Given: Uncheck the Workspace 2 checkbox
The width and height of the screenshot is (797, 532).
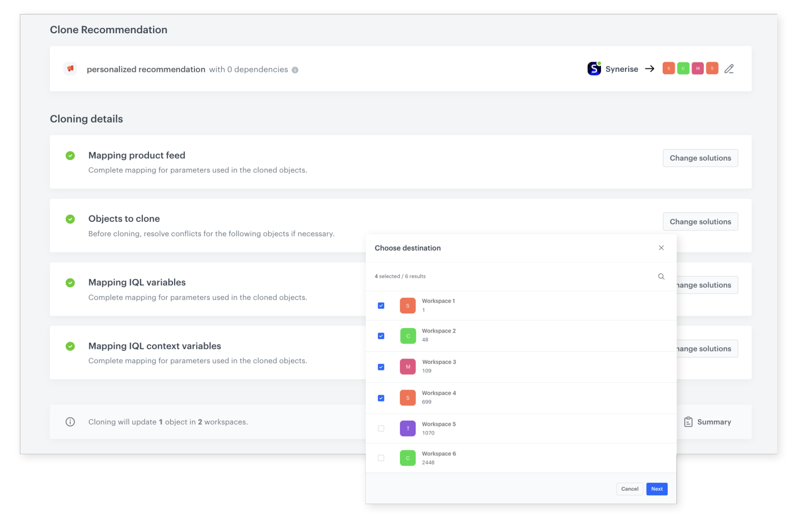Looking at the screenshot, I should tap(381, 336).
